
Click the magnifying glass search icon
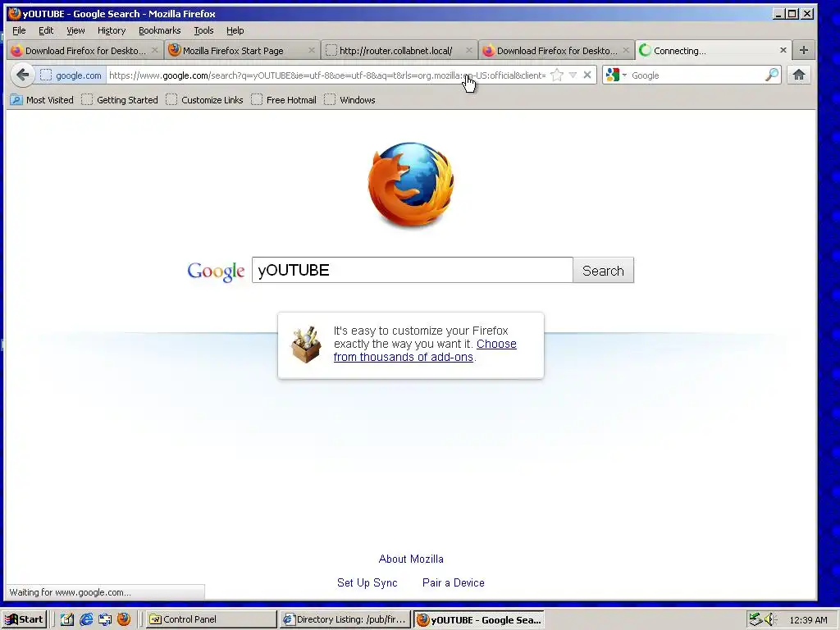771,75
